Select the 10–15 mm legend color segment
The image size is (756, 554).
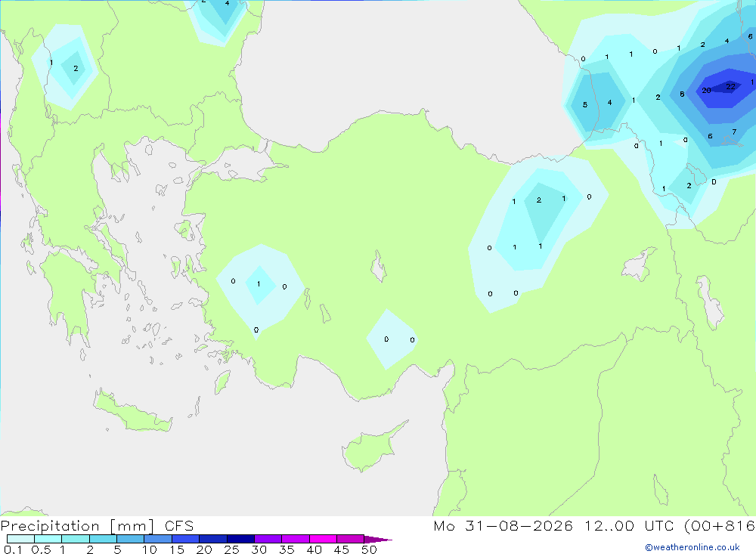click(158, 539)
